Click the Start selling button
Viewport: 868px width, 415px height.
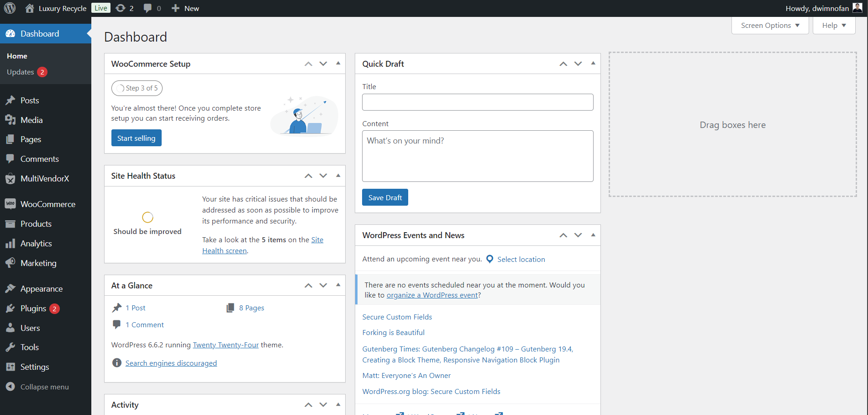pyautogui.click(x=137, y=138)
